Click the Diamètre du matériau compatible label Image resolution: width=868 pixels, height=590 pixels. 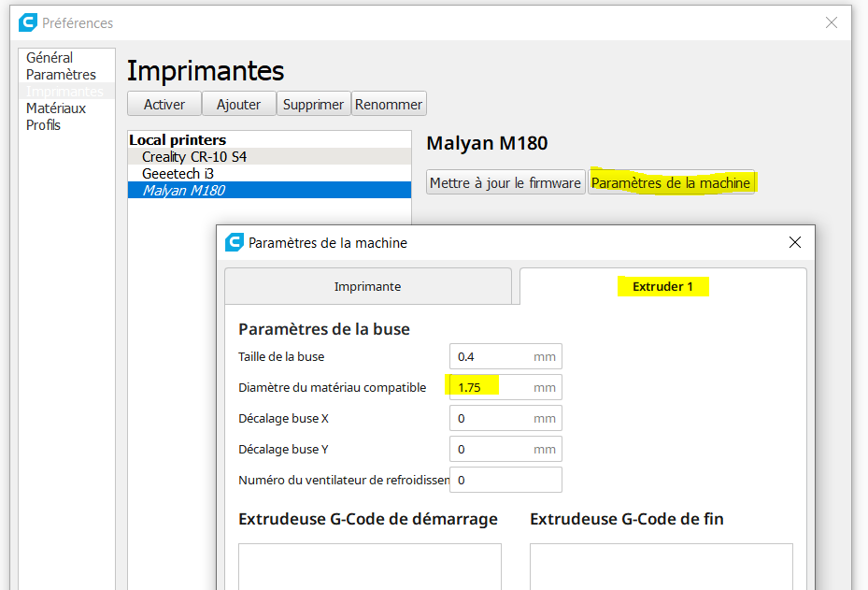click(x=332, y=388)
